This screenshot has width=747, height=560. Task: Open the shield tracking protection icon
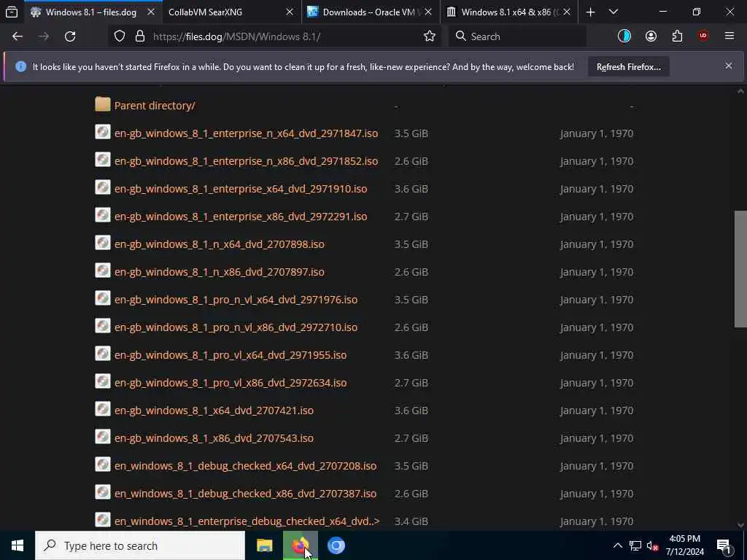[x=120, y=36]
